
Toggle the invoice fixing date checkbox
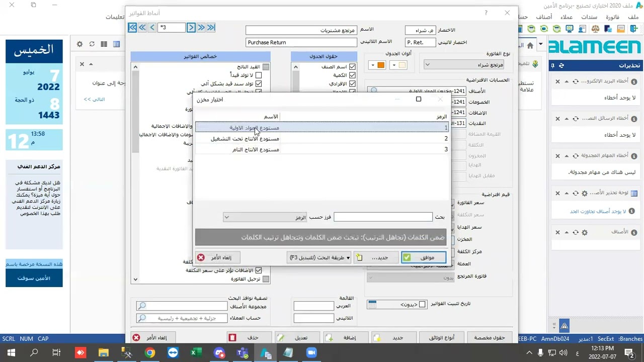[x=422, y=304]
